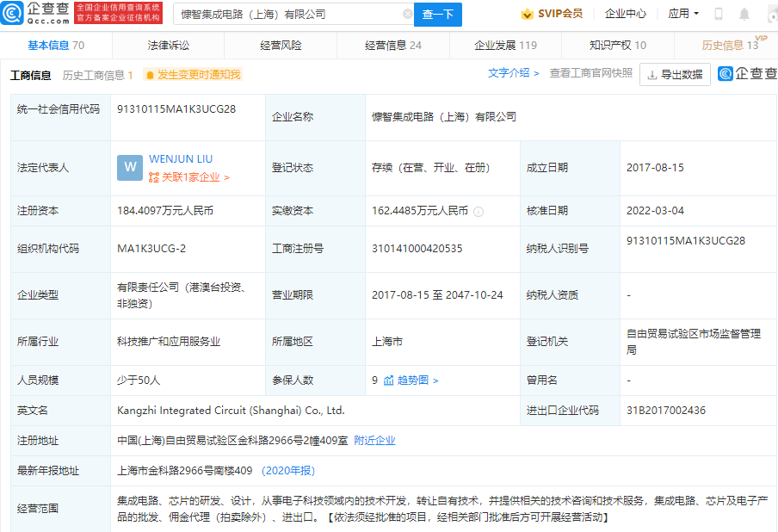Click the W avatar of WENJUN LIU
The image size is (778, 532).
coord(129,168)
